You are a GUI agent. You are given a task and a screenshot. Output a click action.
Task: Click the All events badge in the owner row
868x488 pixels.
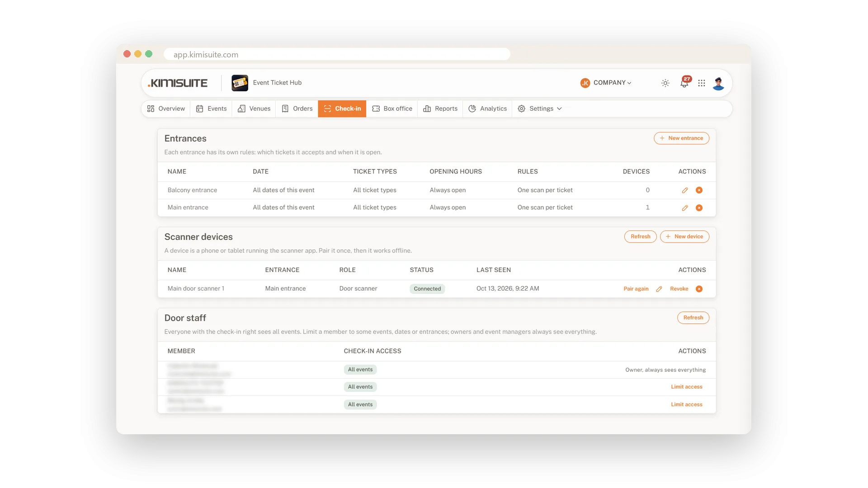click(x=360, y=370)
